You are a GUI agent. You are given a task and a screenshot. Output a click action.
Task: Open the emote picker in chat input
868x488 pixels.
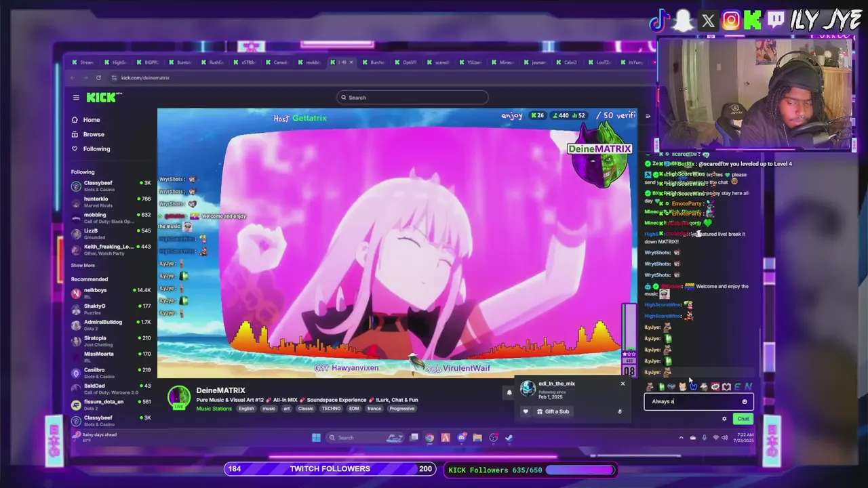[745, 401]
